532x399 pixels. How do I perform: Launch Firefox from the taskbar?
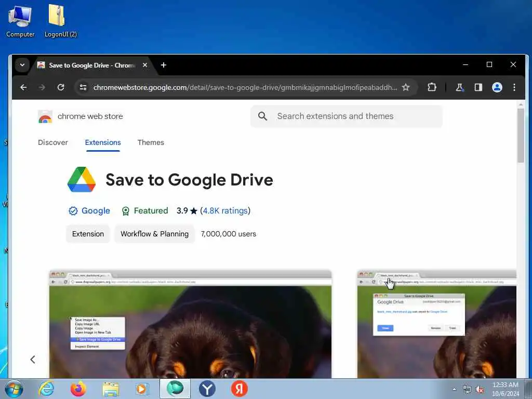click(x=78, y=389)
